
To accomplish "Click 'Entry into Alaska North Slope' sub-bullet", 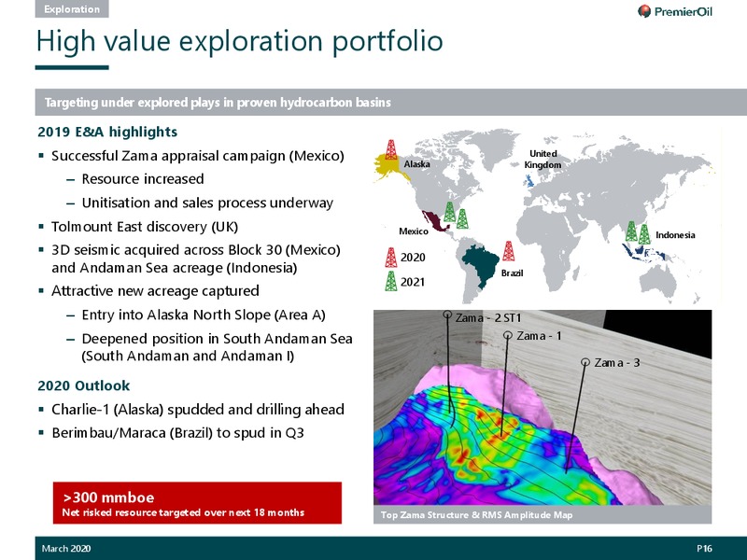I will click(204, 315).
